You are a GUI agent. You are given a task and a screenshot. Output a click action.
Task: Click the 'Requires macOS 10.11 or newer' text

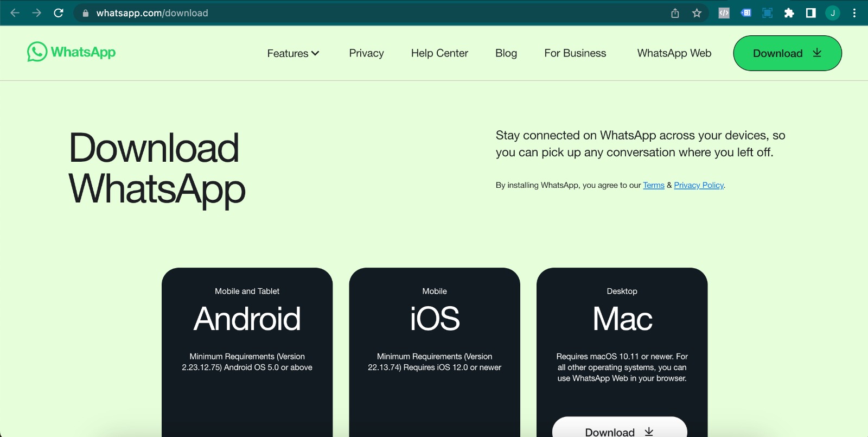(x=622, y=368)
